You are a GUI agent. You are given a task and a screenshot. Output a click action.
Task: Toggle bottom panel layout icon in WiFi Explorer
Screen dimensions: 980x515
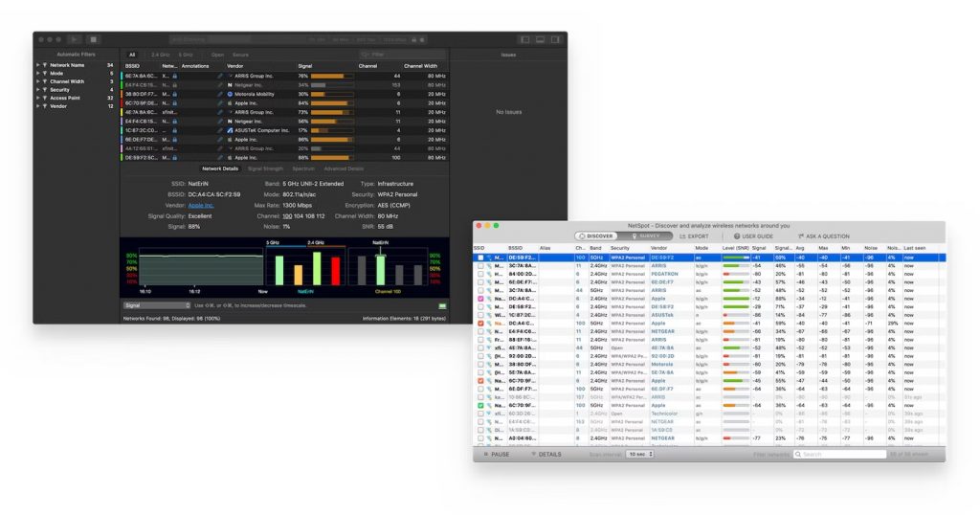click(540, 39)
